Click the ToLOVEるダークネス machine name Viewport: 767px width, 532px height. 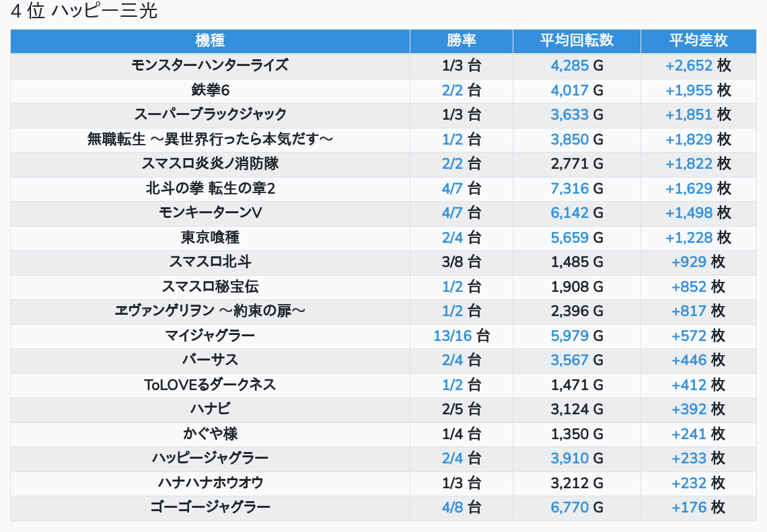(x=210, y=385)
